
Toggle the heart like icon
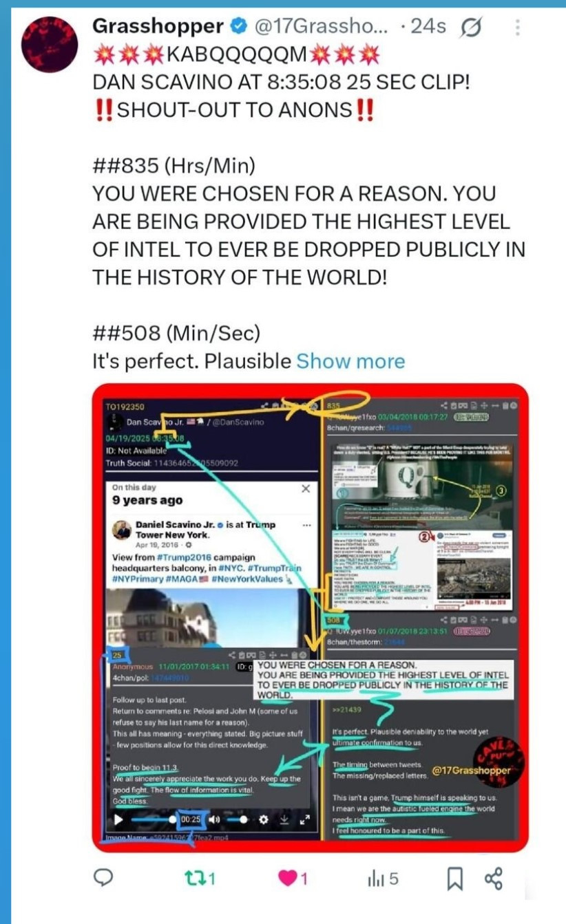click(293, 878)
